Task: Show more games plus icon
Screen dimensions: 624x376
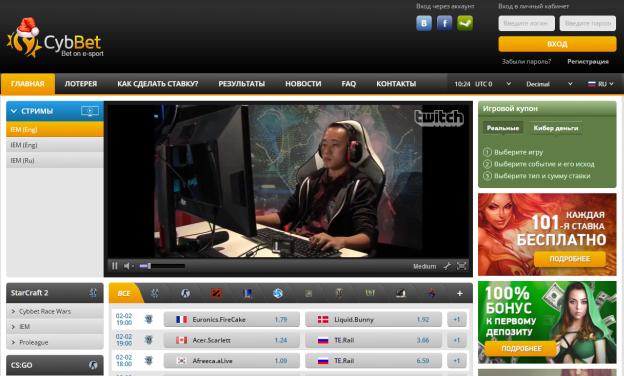Action: pyautogui.click(x=460, y=293)
